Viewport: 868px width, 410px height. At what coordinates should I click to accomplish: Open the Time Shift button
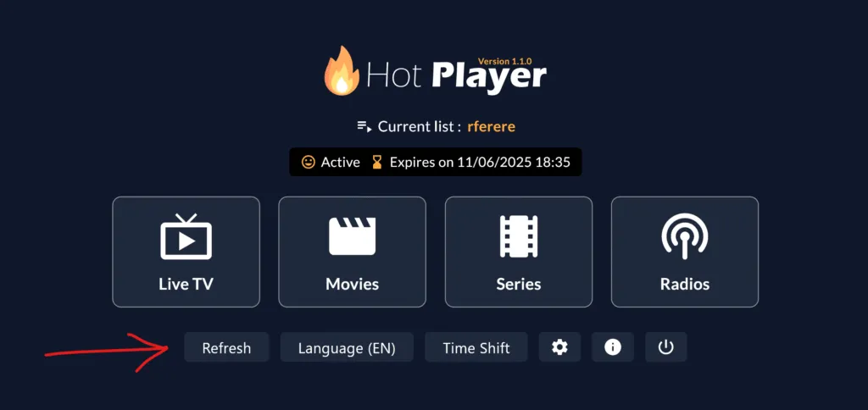coord(476,347)
